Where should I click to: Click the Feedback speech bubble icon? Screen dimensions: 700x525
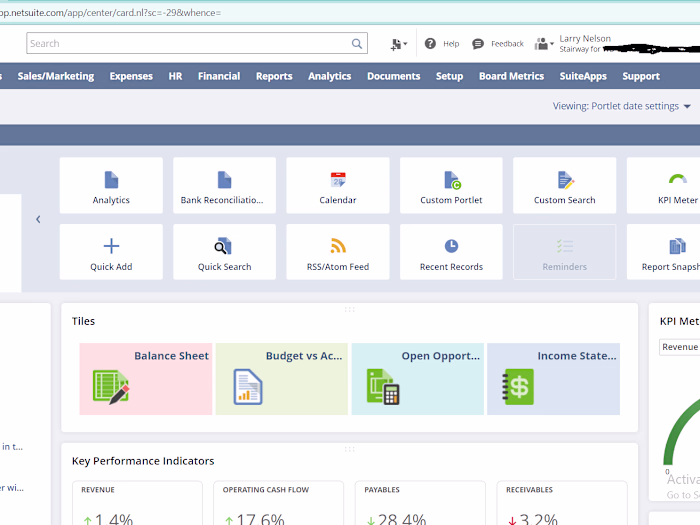478,43
